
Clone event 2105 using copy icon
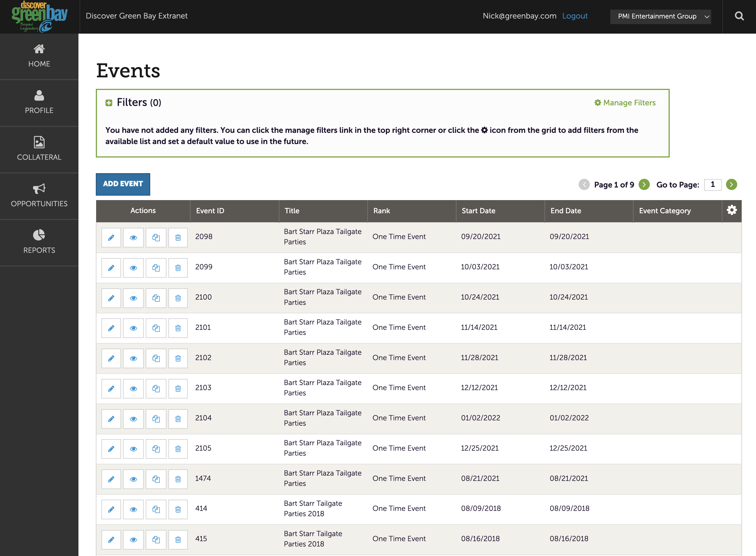click(156, 449)
